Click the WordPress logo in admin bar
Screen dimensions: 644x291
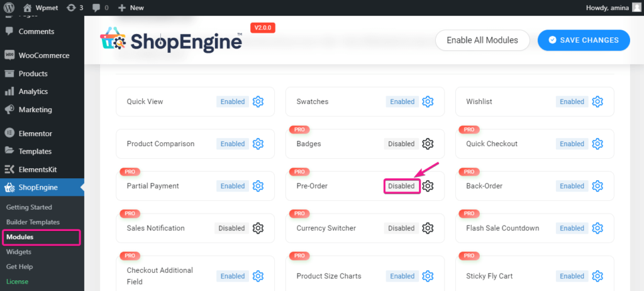coord(9,8)
